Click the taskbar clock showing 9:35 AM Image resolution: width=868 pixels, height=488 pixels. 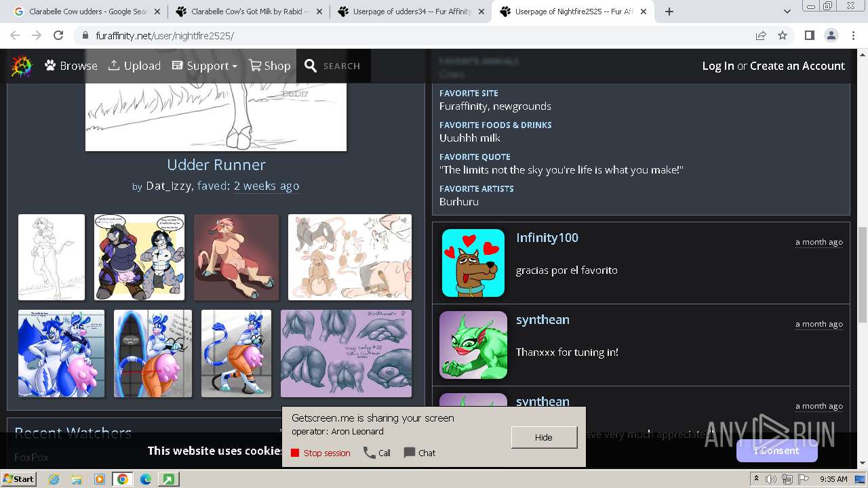tap(833, 479)
